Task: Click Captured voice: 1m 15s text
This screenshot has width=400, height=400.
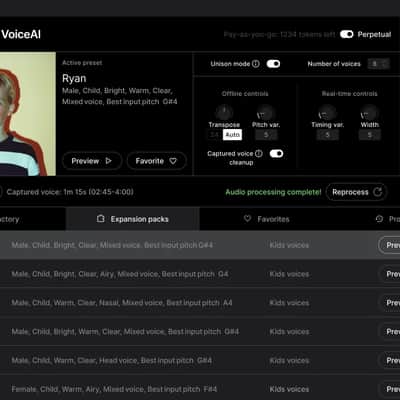Action: [70, 192]
